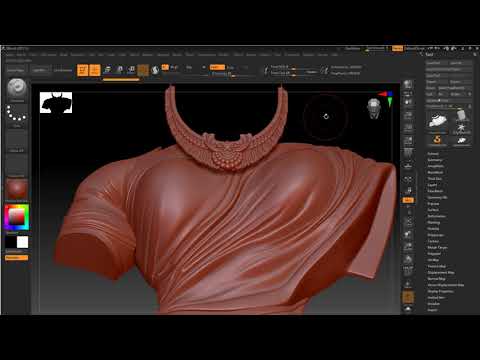The image size is (480, 360).
Task: Open the red clay material picker
Action: [17, 189]
